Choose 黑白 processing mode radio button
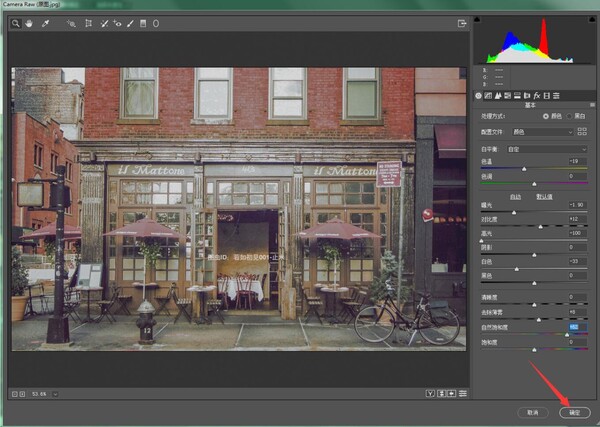600x427 pixels. pos(569,116)
